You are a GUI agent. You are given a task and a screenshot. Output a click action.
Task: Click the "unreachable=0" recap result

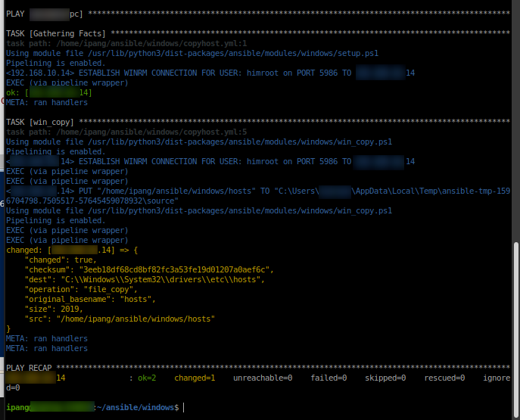pos(262,378)
